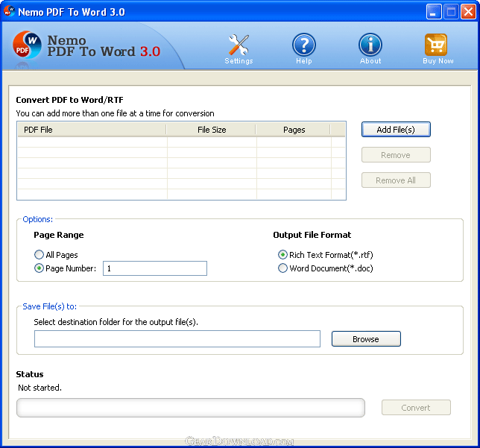The height and width of the screenshot is (448, 480).
Task: Click the 'Select destination folder' instruction text
Action: pyautogui.click(x=116, y=322)
